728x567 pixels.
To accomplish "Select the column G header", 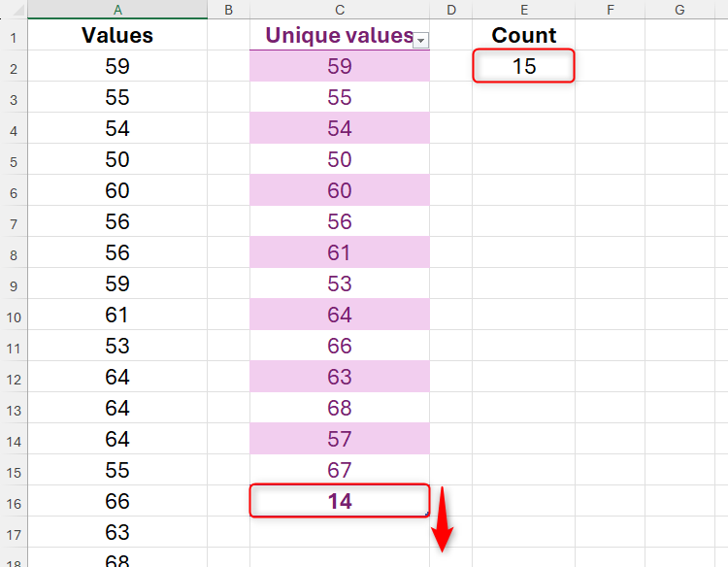I will [x=679, y=10].
